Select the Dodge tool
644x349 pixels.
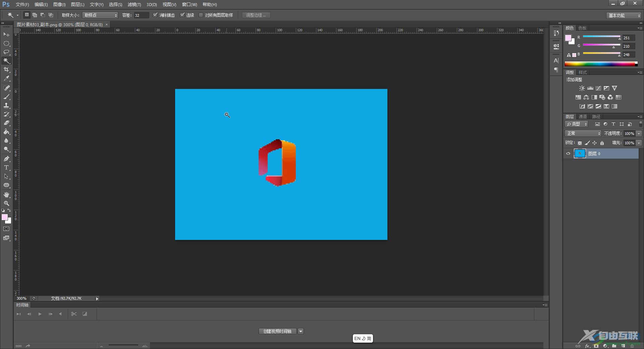tap(6, 149)
